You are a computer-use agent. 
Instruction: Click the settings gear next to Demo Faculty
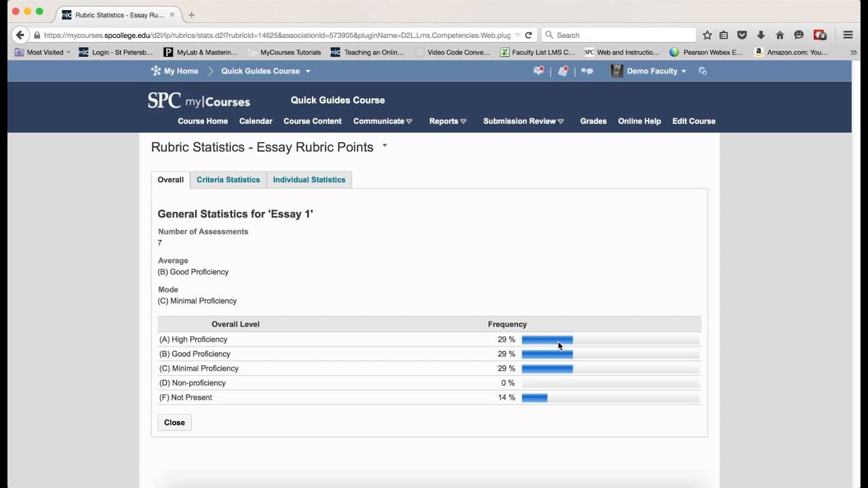pos(703,71)
